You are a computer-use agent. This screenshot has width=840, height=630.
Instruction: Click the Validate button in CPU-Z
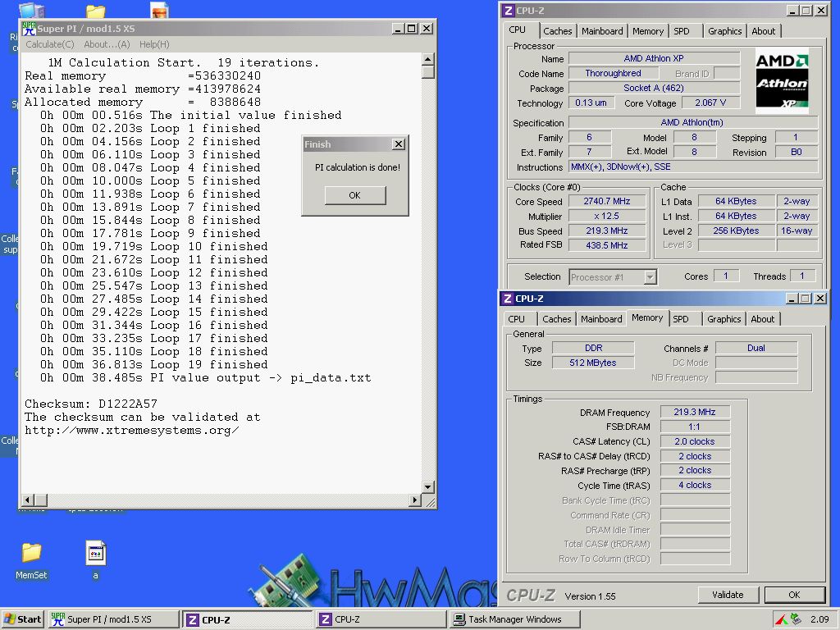(728, 595)
